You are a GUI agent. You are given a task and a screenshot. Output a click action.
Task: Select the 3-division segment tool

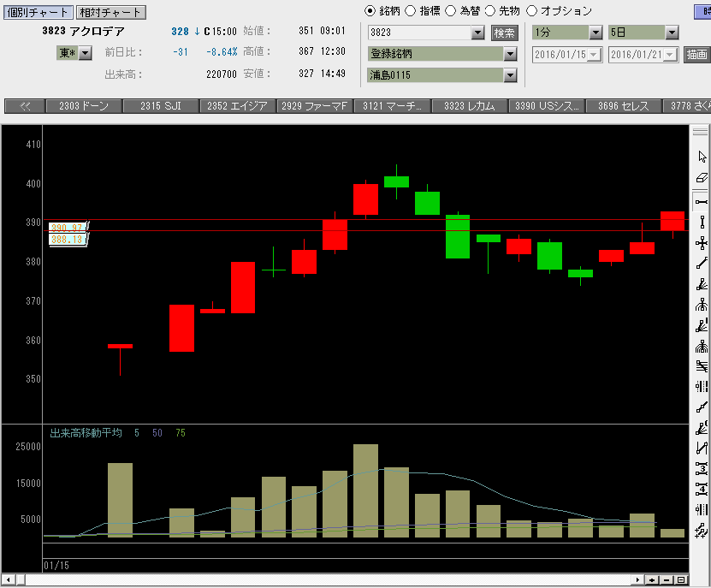[x=702, y=469]
